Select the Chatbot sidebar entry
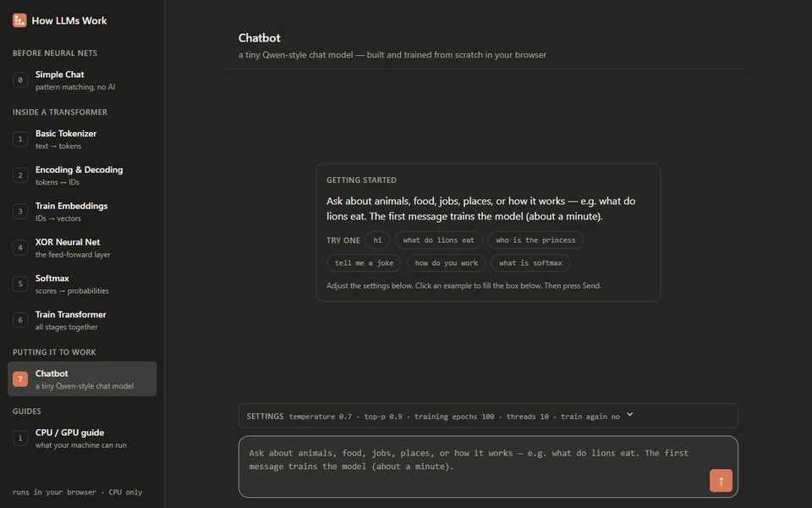The height and width of the screenshot is (508, 812). 82,379
